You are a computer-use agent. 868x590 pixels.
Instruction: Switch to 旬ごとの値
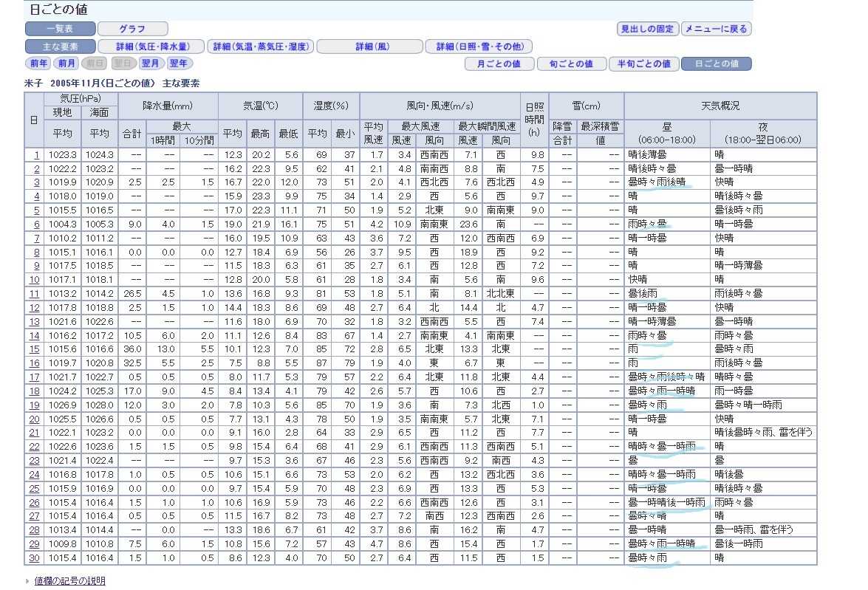(572, 64)
